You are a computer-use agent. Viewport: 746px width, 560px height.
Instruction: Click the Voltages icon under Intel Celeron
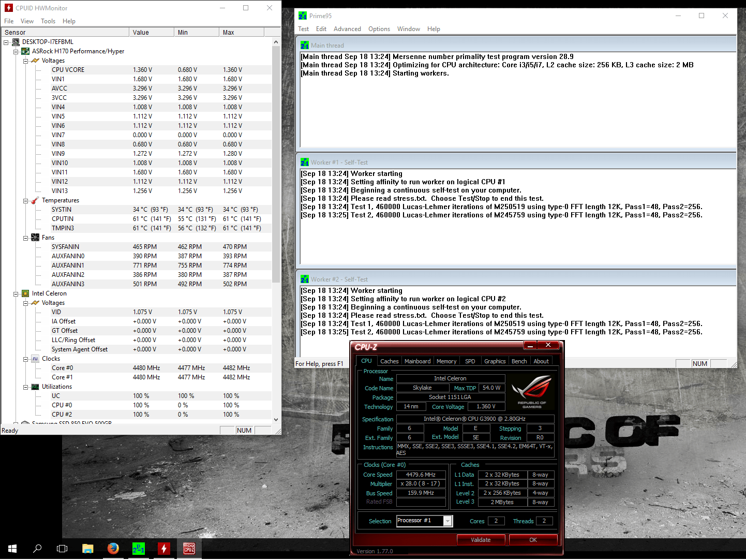tap(35, 303)
